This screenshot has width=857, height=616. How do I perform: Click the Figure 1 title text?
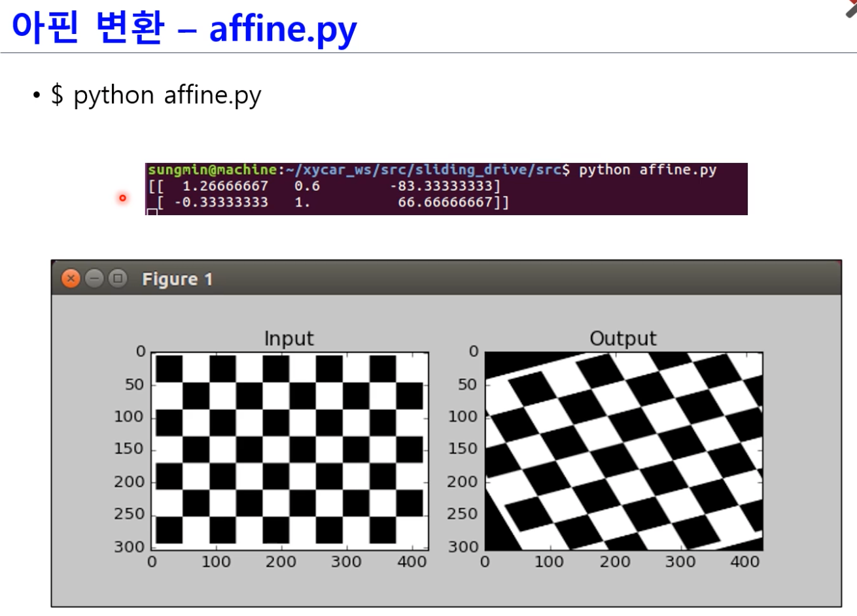pyautogui.click(x=177, y=279)
